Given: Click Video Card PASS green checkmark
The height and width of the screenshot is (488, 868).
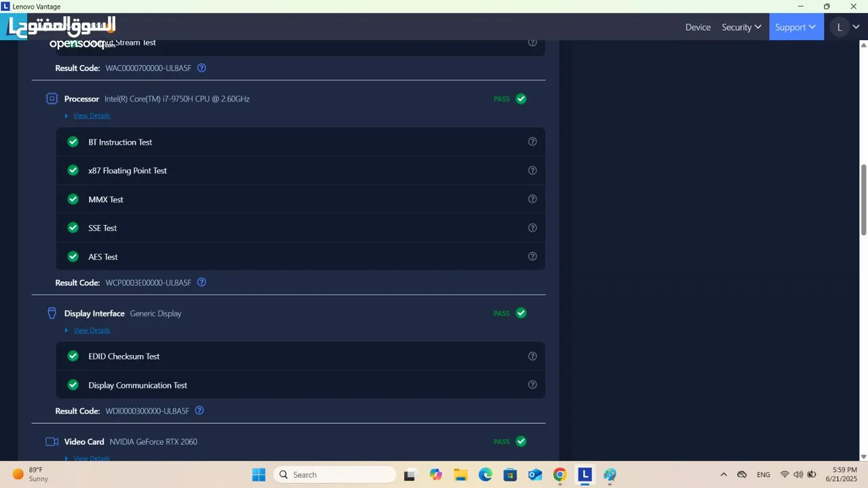Looking at the screenshot, I should click(x=521, y=441).
